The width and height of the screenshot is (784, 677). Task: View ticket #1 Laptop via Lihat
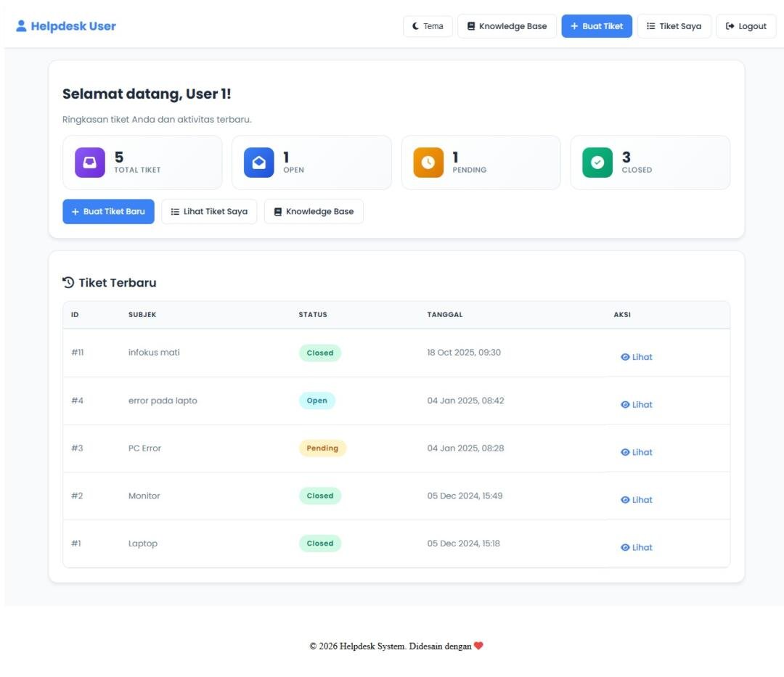(x=637, y=547)
